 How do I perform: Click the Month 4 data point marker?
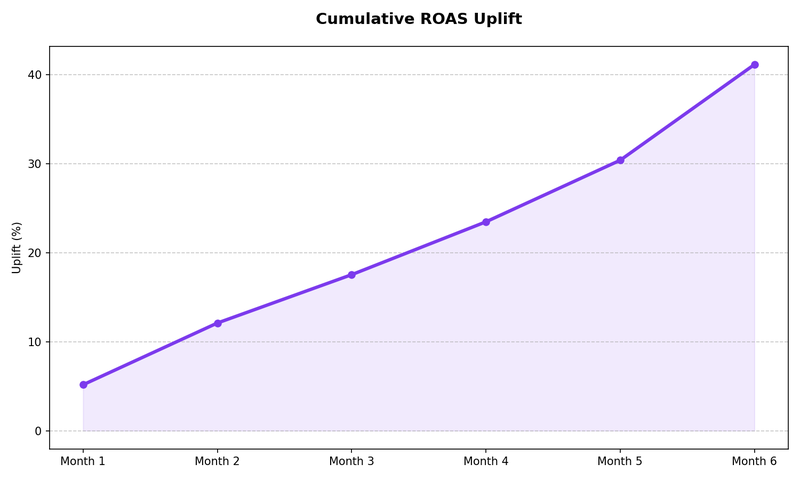click(486, 222)
